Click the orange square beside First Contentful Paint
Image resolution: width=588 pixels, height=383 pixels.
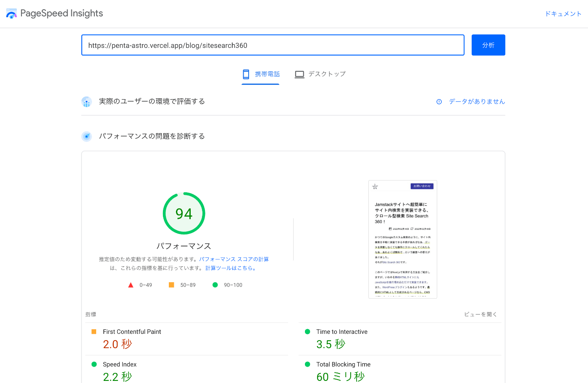tap(94, 331)
